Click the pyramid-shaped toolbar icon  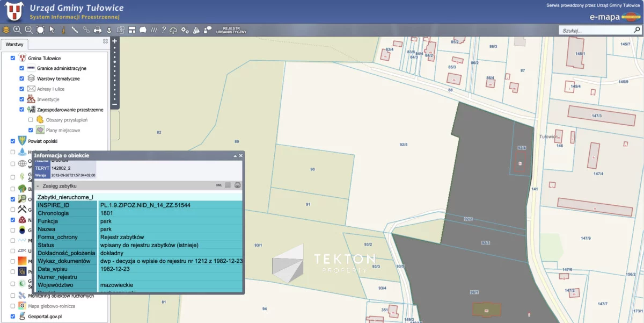tap(196, 30)
